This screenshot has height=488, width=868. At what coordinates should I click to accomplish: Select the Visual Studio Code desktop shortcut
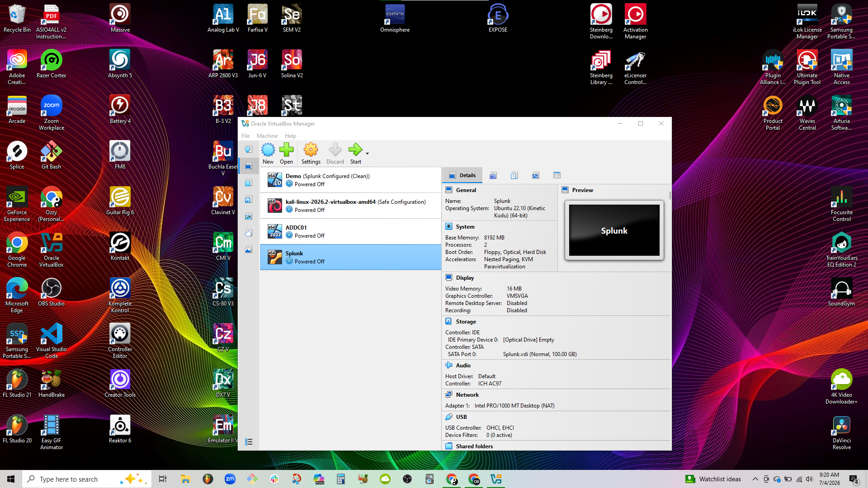click(x=52, y=341)
